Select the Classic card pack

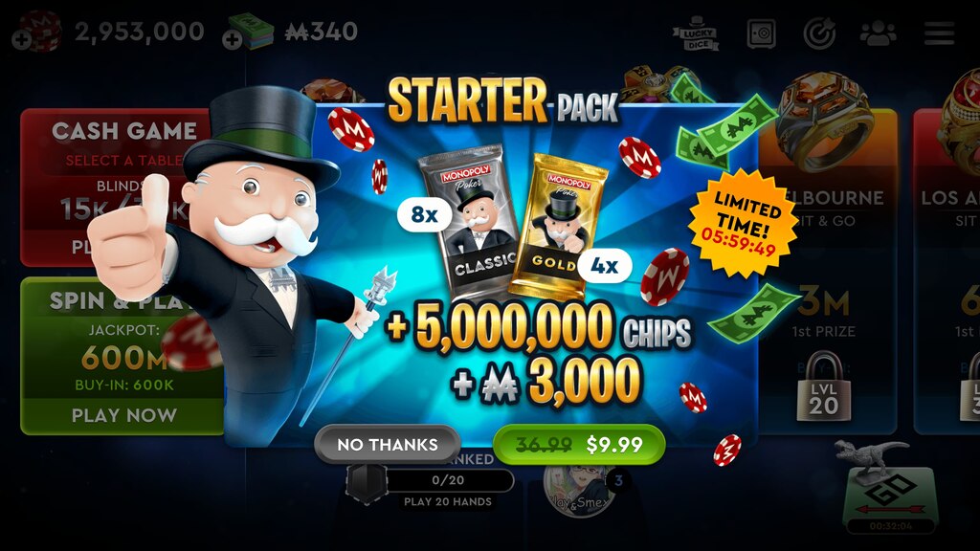point(469,224)
